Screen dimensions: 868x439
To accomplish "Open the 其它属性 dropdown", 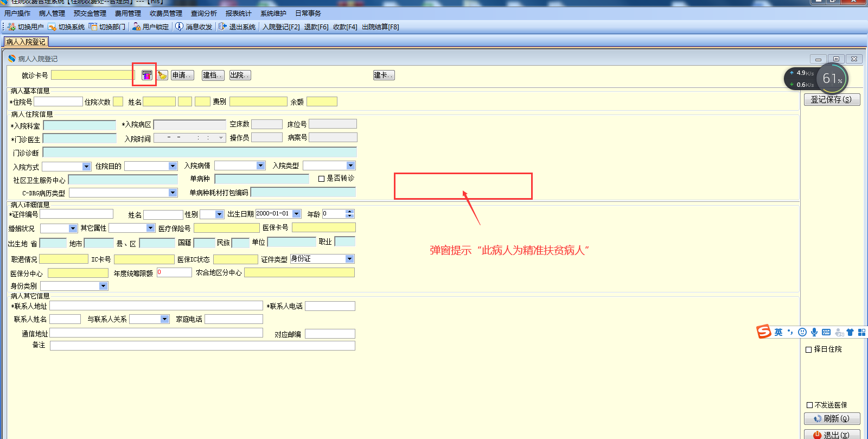I will pyautogui.click(x=151, y=228).
